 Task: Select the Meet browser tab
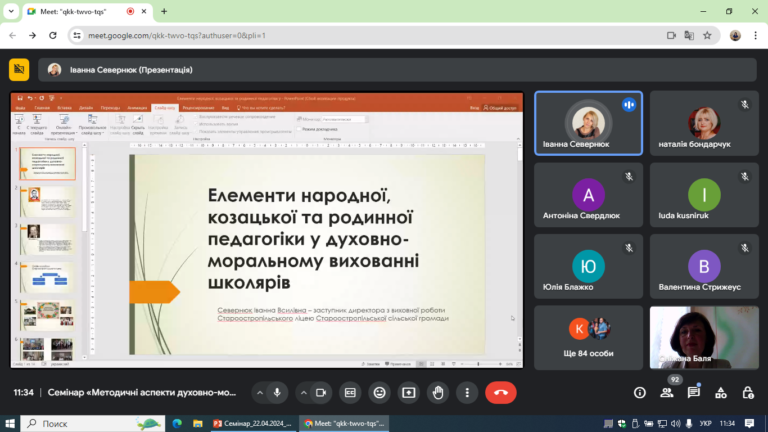(88, 11)
